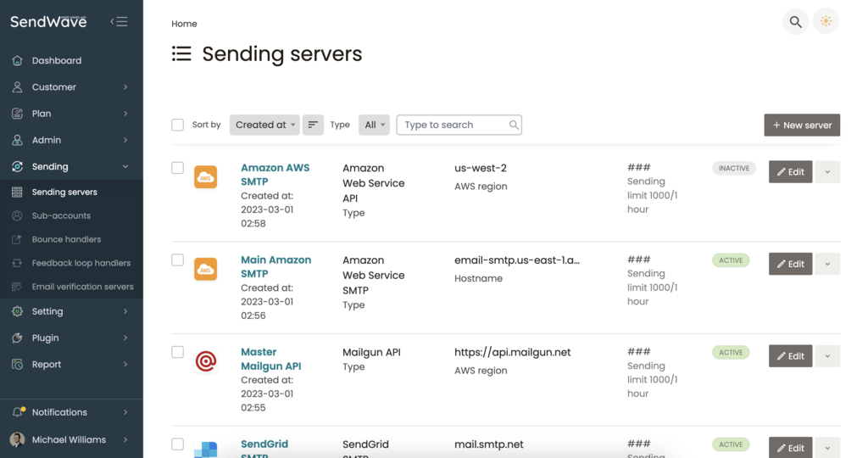Image resolution: width=868 pixels, height=458 pixels.
Task: Collapse the sidebar with the menu toggle icon
Action: [120, 22]
